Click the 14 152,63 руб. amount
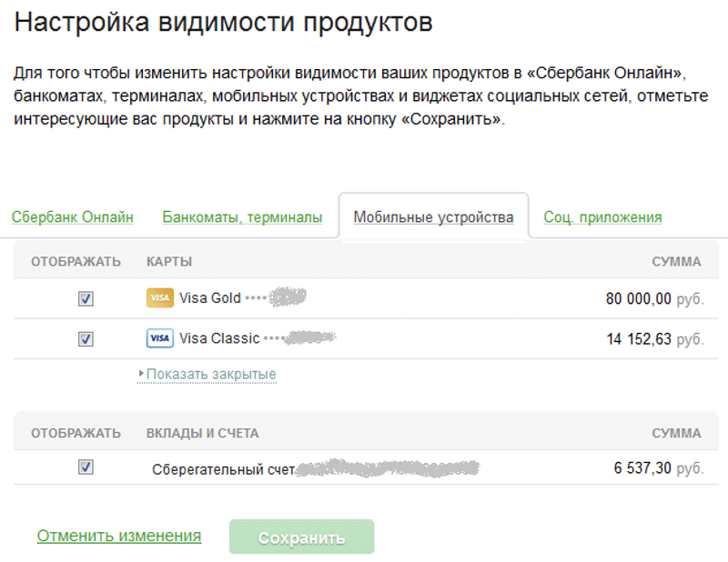This screenshot has height=562, width=728. [655, 339]
